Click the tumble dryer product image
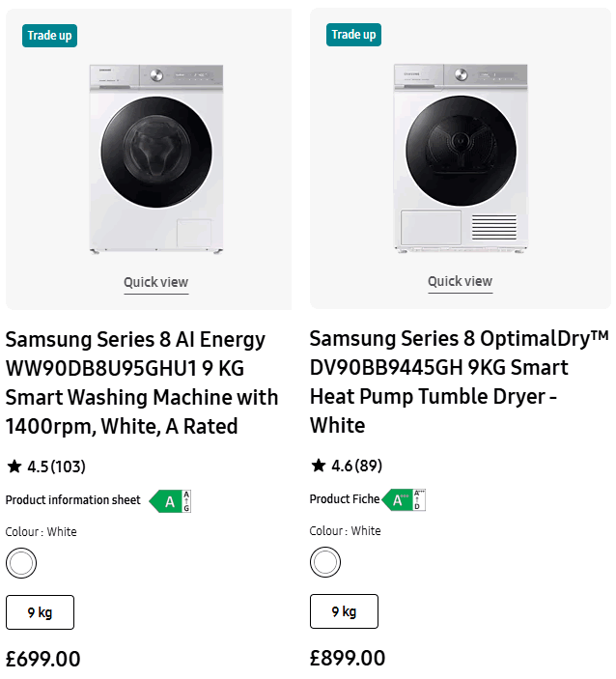616x679 pixels. pos(461,159)
